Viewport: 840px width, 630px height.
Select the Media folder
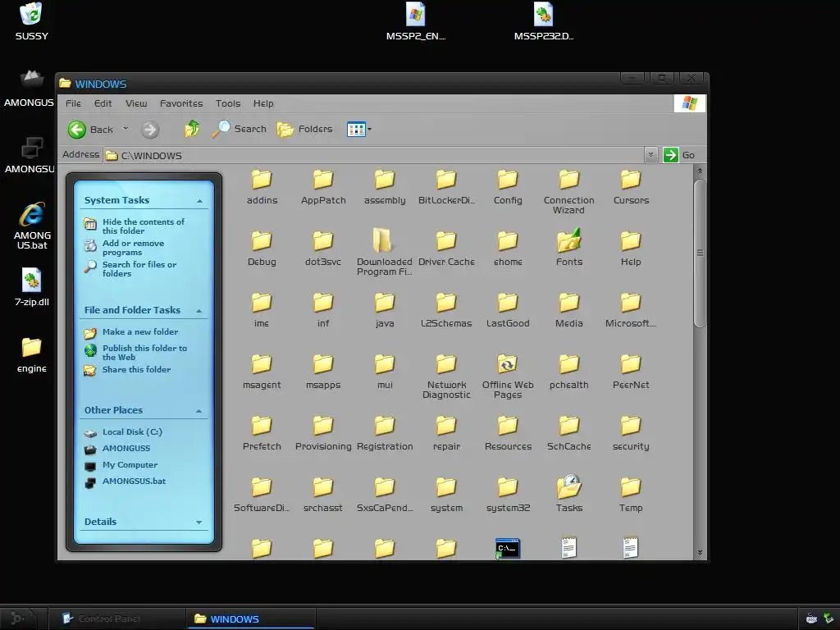click(x=569, y=309)
